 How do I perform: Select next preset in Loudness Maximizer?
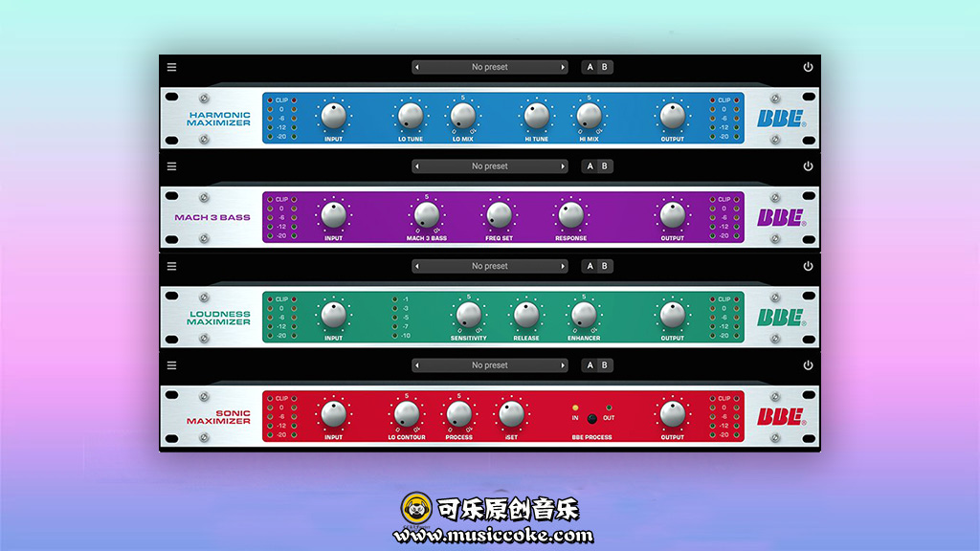click(x=563, y=266)
